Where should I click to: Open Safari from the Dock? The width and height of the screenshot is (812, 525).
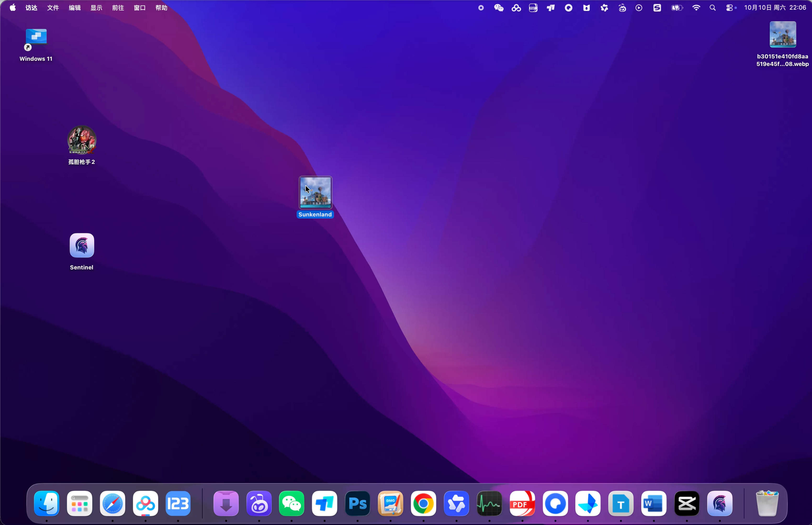coord(112,504)
